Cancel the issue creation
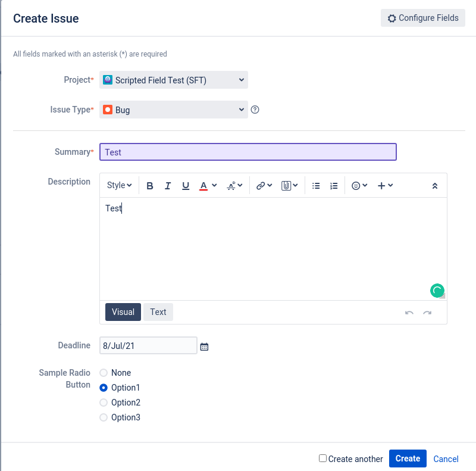This screenshot has width=476, height=471. (446, 459)
